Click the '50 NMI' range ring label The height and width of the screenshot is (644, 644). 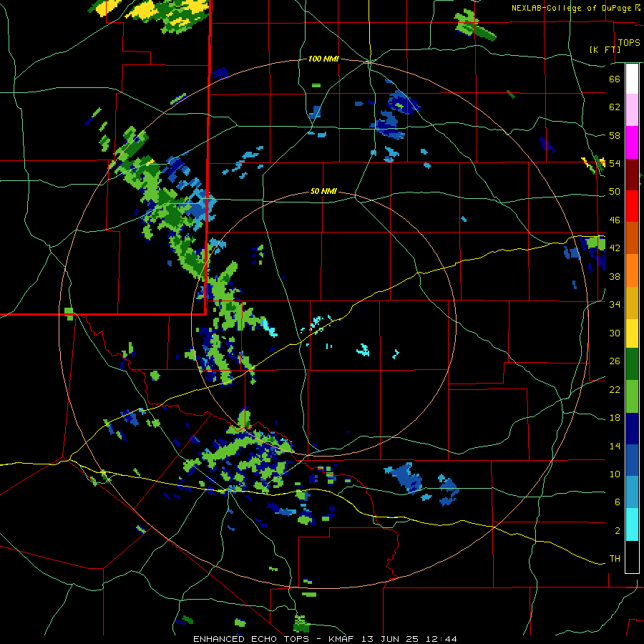coord(323,191)
